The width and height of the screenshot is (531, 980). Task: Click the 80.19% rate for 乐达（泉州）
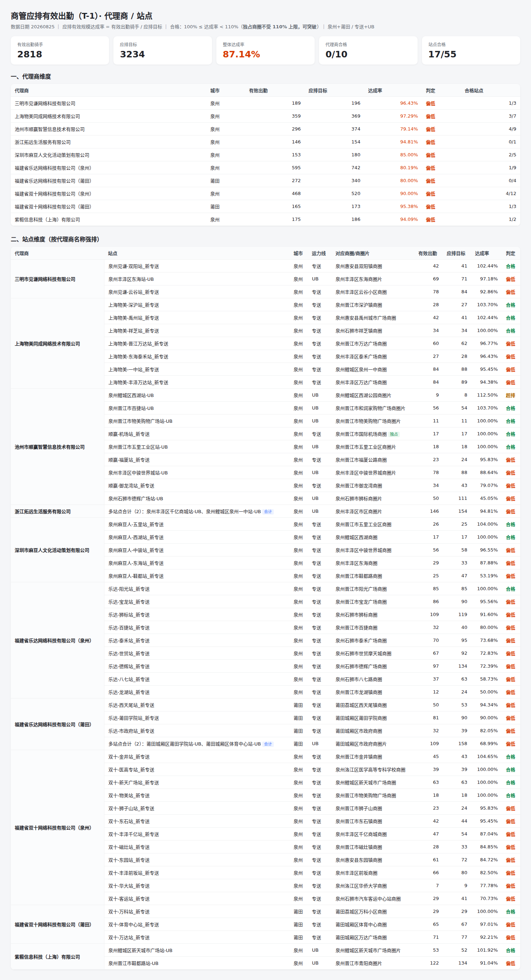click(409, 168)
